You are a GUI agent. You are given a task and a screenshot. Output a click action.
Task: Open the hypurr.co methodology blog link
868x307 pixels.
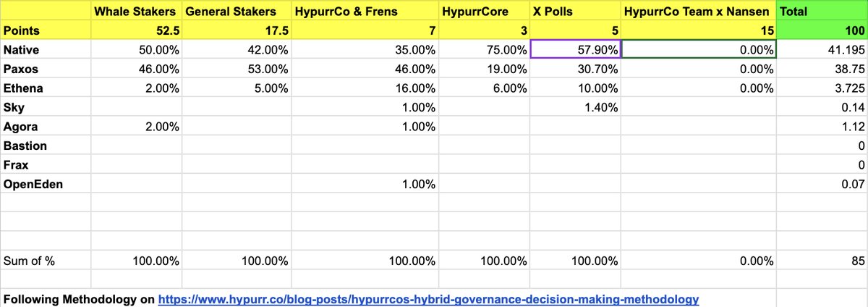click(x=429, y=298)
